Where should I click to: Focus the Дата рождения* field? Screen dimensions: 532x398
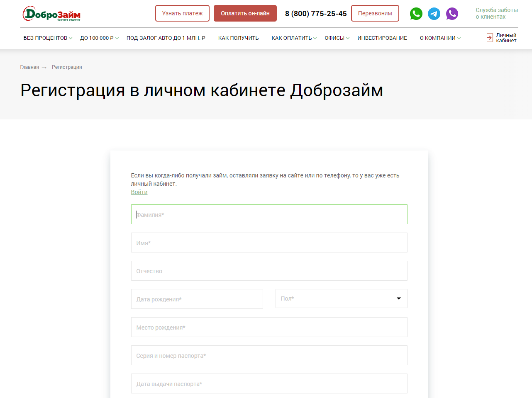click(197, 299)
